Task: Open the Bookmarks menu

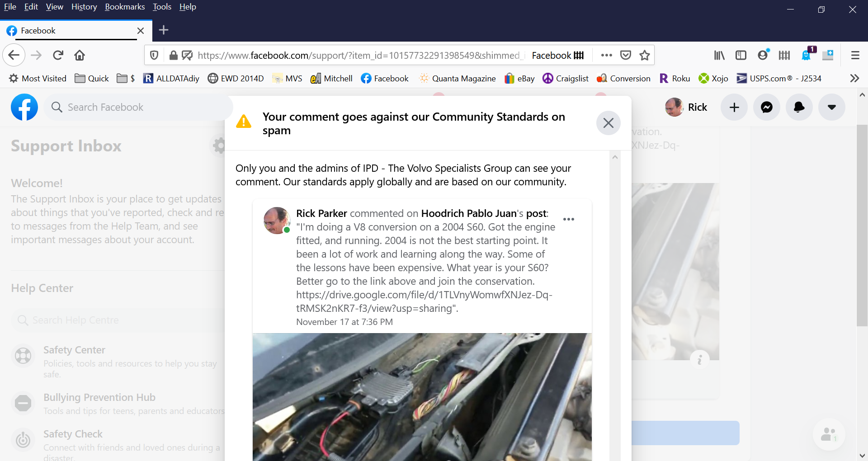Action: [125, 7]
